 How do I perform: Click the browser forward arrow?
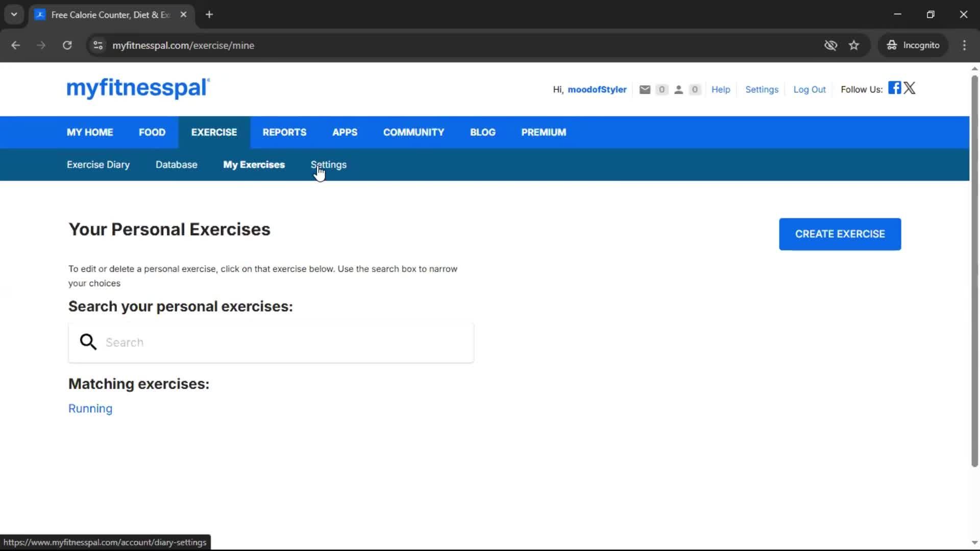pos(41,45)
